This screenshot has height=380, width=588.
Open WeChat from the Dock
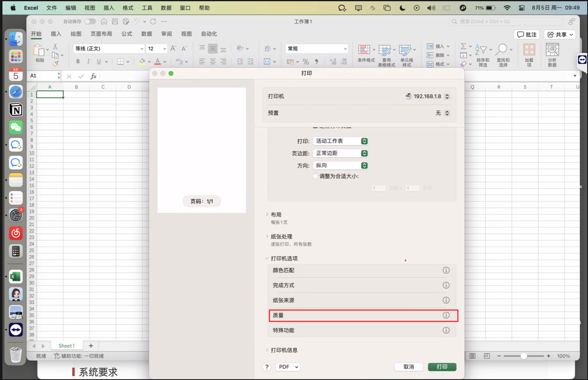(16, 127)
